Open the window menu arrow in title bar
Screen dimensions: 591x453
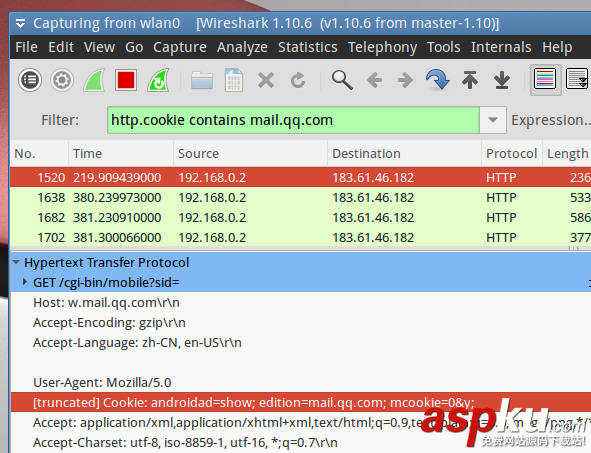point(20,24)
